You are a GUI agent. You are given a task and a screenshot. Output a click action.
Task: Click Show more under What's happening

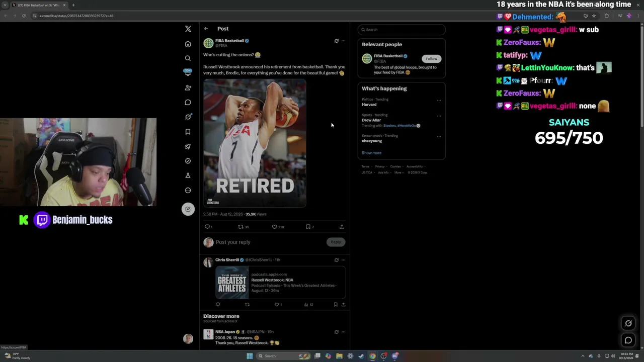click(371, 153)
